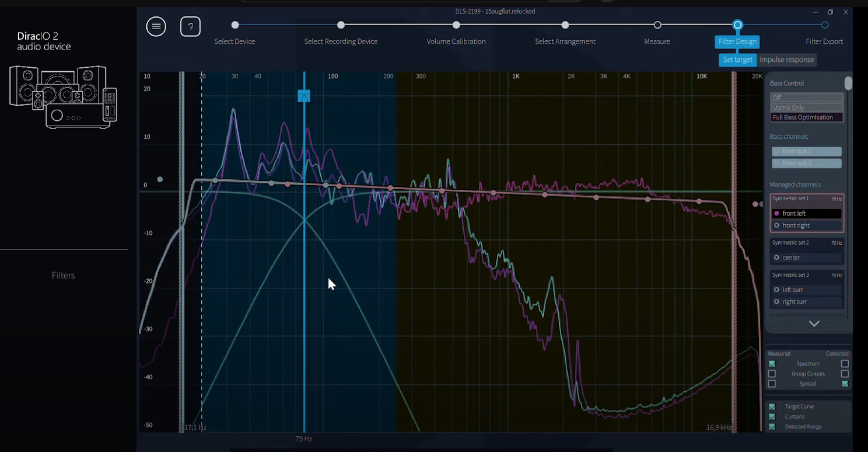
Task: Toggle Curtains checkbox
Action: click(772, 416)
